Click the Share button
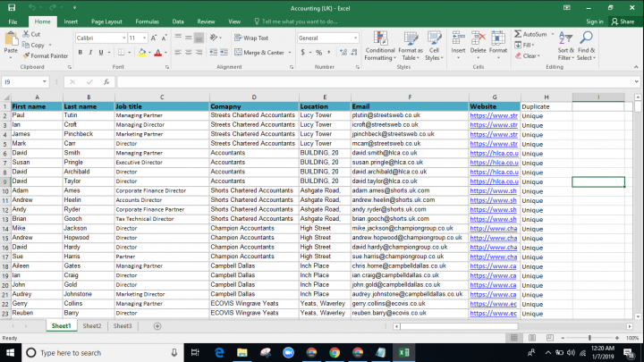Image resolution: width=644 pixels, height=362 pixels. coord(623,21)
